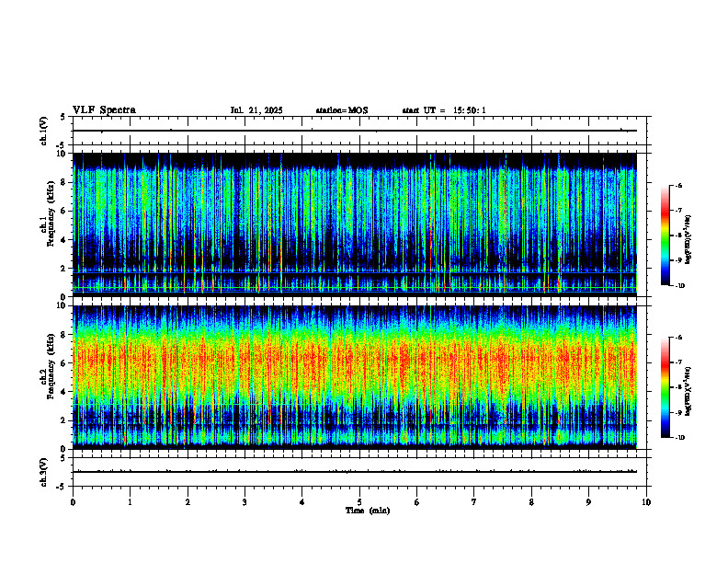Click the "ch.3(V)" axis label
The width and height of the screenshot is (728, 563).
pyautogui.click(x=44, y=472)
